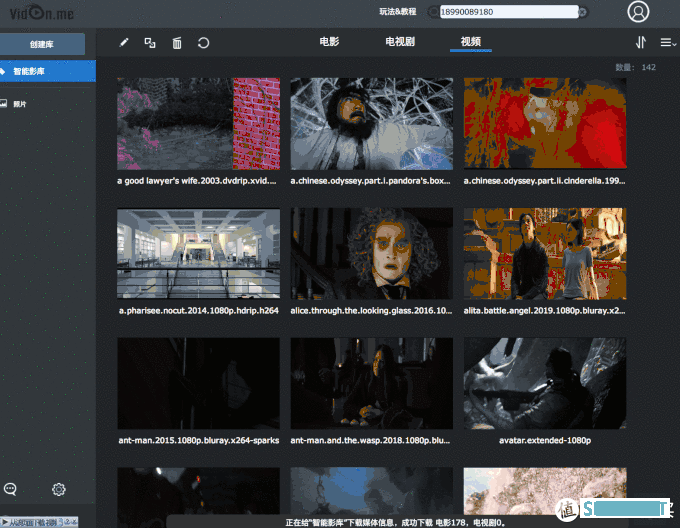The image size is (680, 528).
Task: Click the 创建库 create library button
Action: (x=42, y=44)
